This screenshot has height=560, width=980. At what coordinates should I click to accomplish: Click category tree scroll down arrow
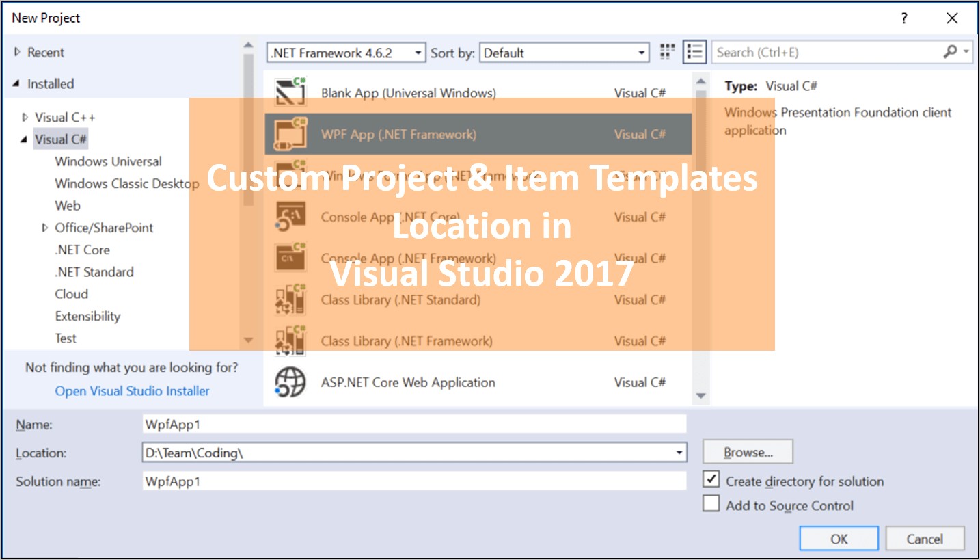point(248,340)
